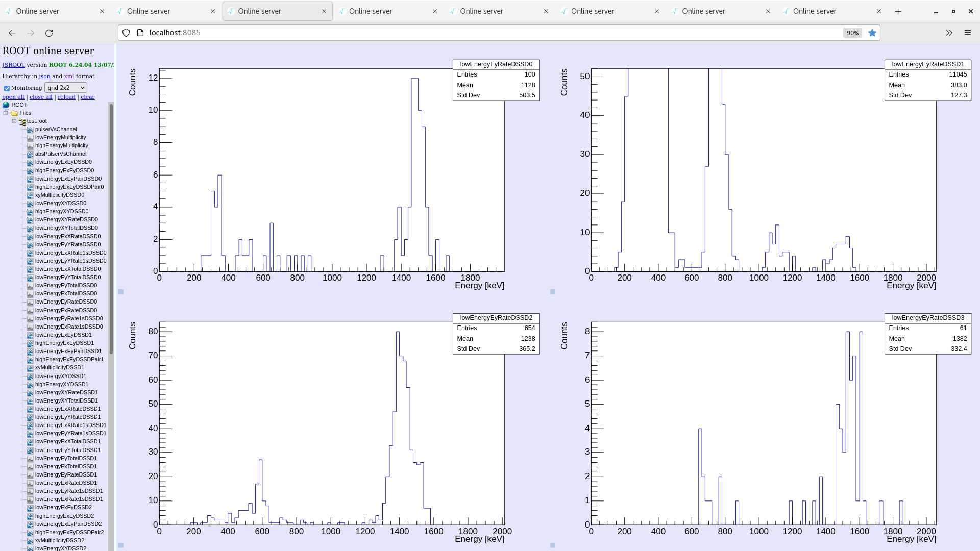Switch to the last Online server tab
Viewport: 980px width, 551px height.
(832, 11)
